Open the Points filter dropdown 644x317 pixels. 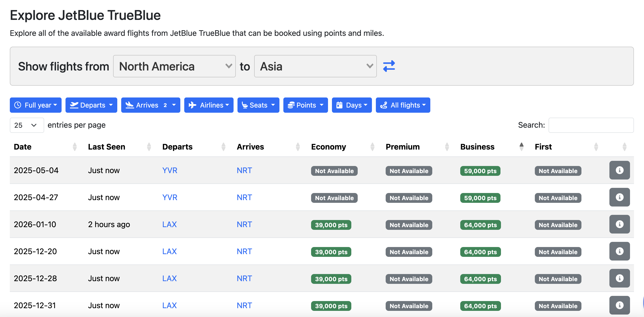(x=305, y=105)
